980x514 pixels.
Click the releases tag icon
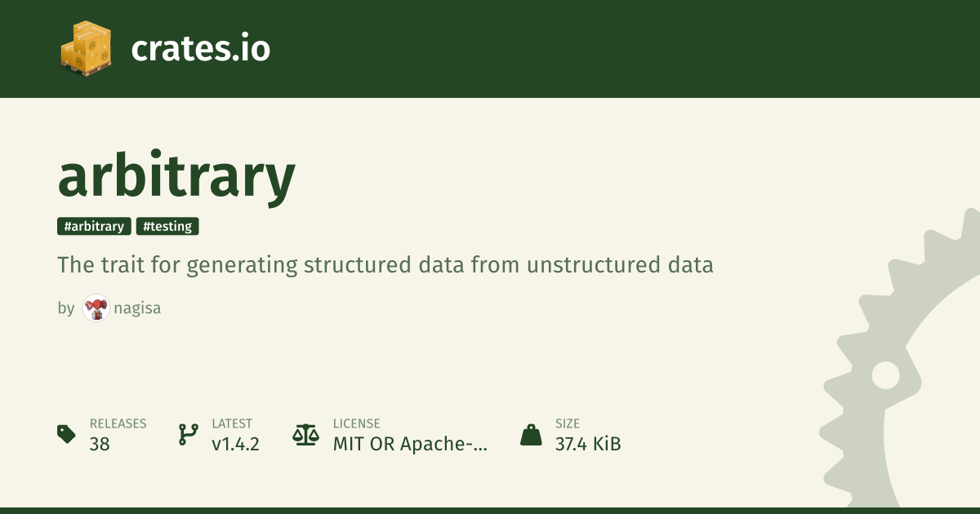(66, 434)
